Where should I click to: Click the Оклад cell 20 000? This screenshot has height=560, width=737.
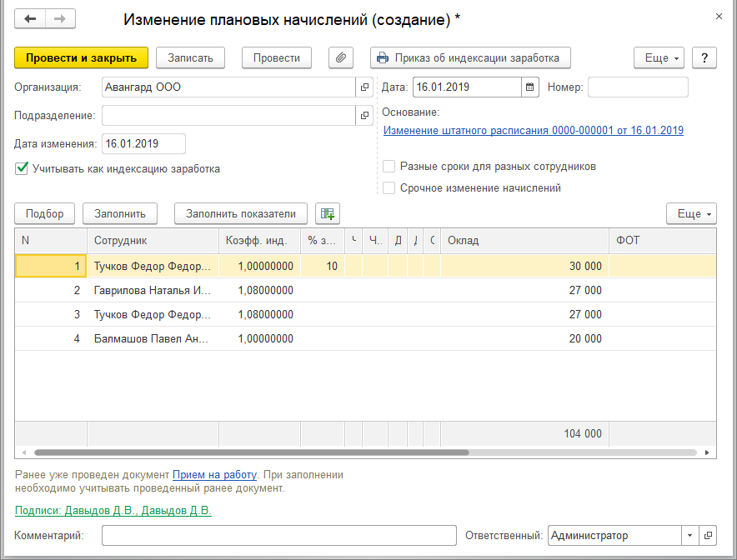click(525, 338)
